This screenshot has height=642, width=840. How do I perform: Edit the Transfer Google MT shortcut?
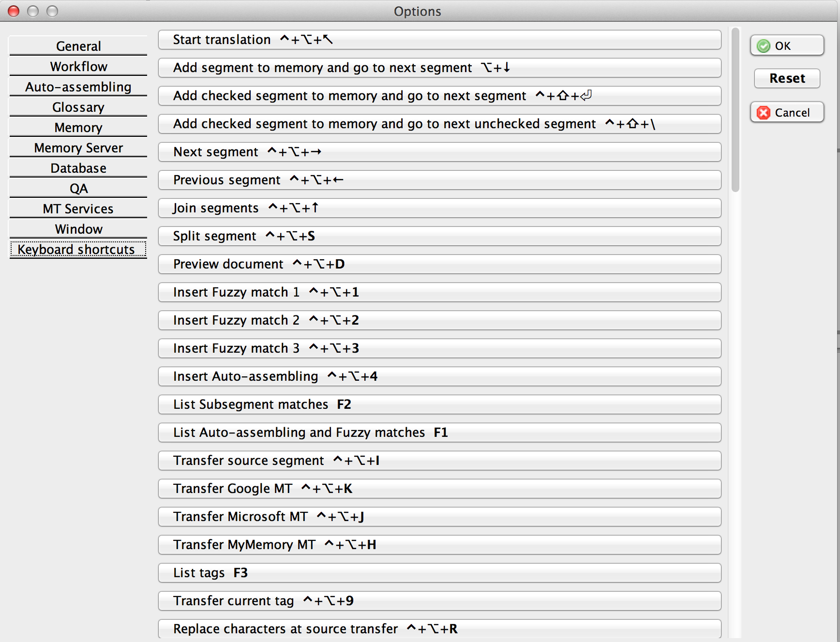pos(439,489)
